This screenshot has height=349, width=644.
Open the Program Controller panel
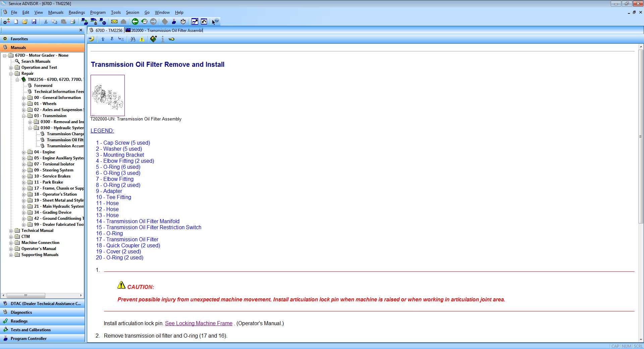click(x=43, y=338)
